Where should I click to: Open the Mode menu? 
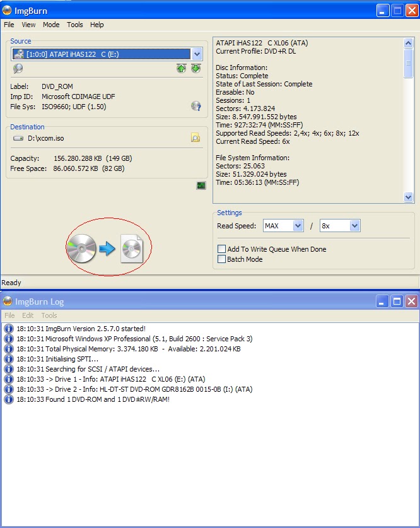[51, 25]
